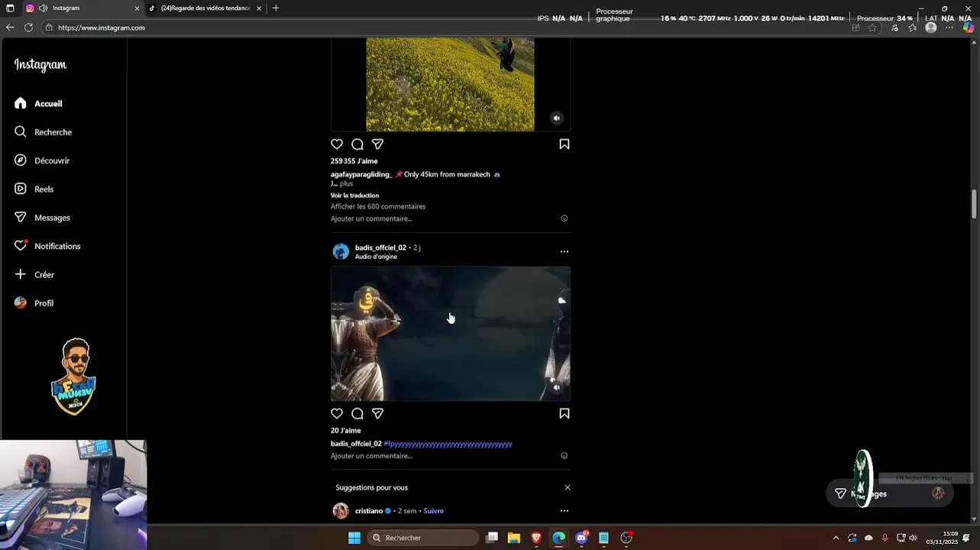980x550 pixels.
Task: Click Créer to make a new post
Action: (x=34, y=274)
